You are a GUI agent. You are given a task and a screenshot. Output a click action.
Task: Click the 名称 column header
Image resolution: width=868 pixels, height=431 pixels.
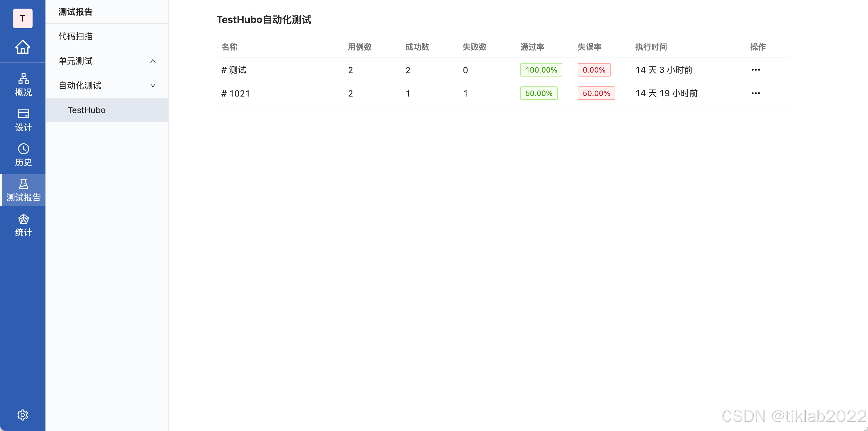point(229,47)
